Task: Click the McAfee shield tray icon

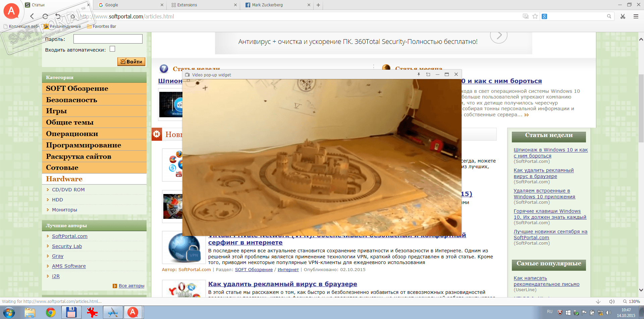Action: click(x=560, y=312)
